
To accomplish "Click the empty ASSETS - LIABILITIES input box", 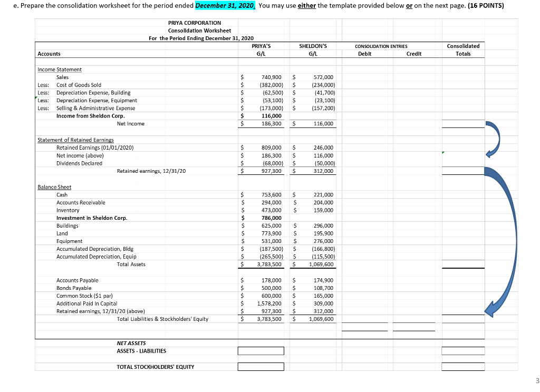I will [x=261, y=350].
